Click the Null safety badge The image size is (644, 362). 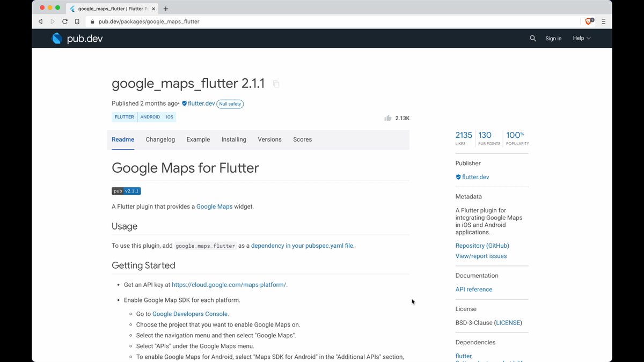click(230, 104)
